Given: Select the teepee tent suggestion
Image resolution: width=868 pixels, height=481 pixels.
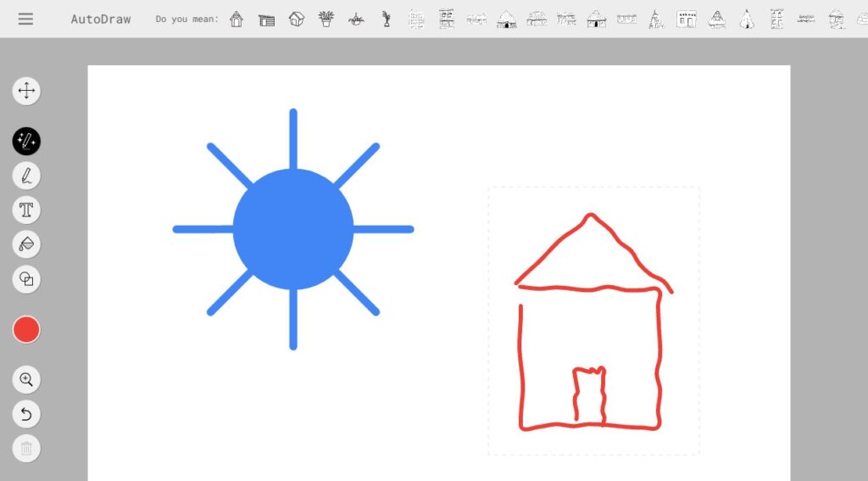Looking at the screenshot, I should [x=747, y=20].
